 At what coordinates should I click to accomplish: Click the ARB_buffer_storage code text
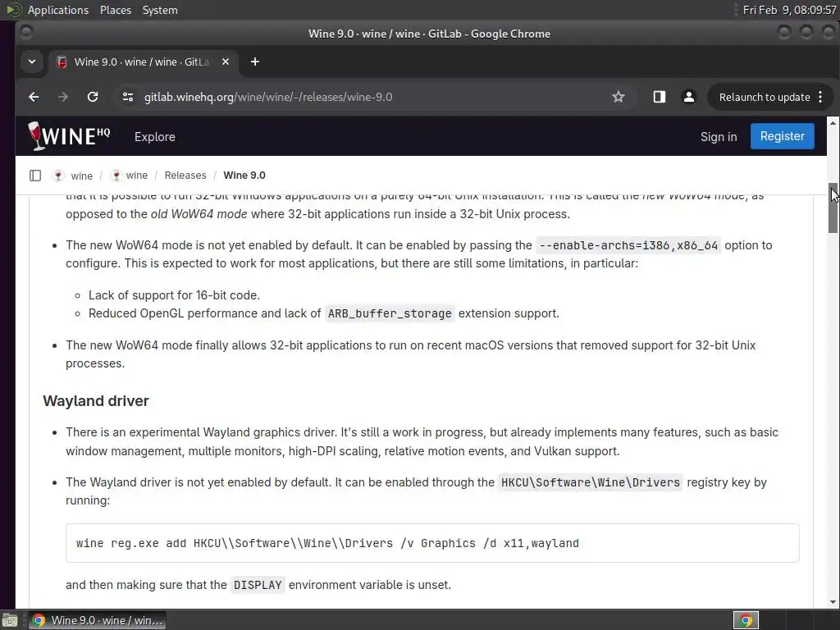click(x=390, y=313)
